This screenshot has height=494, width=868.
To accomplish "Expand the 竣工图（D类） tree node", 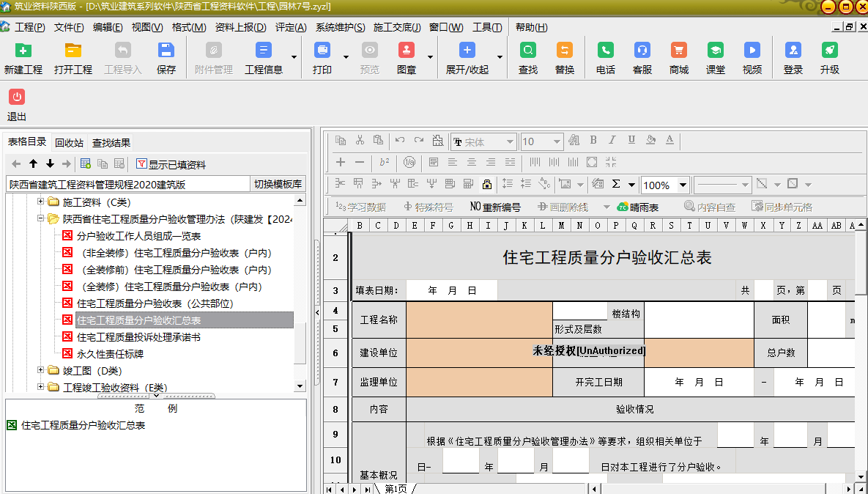I will tap(41, 371).
